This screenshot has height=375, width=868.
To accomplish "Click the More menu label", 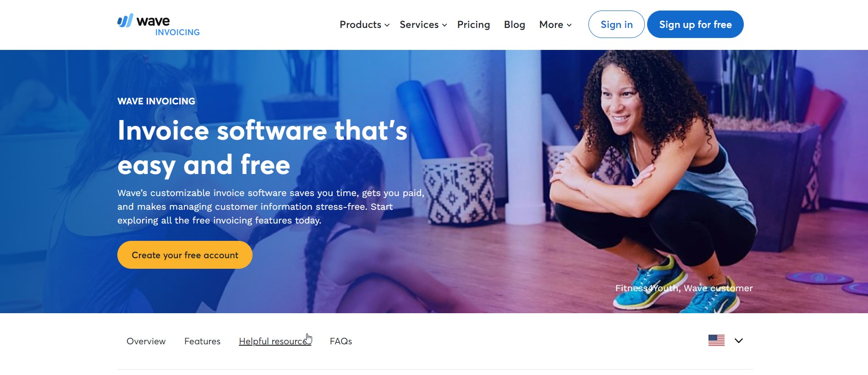I will tap(551, 25).
